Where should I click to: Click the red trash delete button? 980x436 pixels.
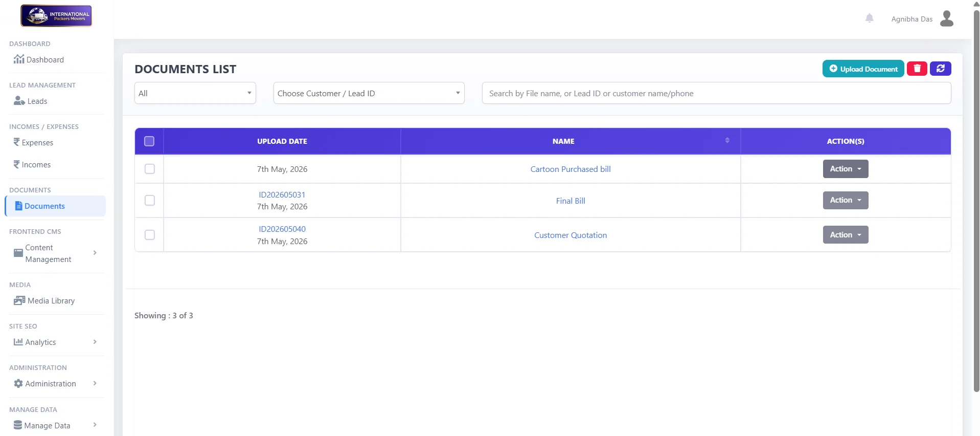[x=917, y=69]
